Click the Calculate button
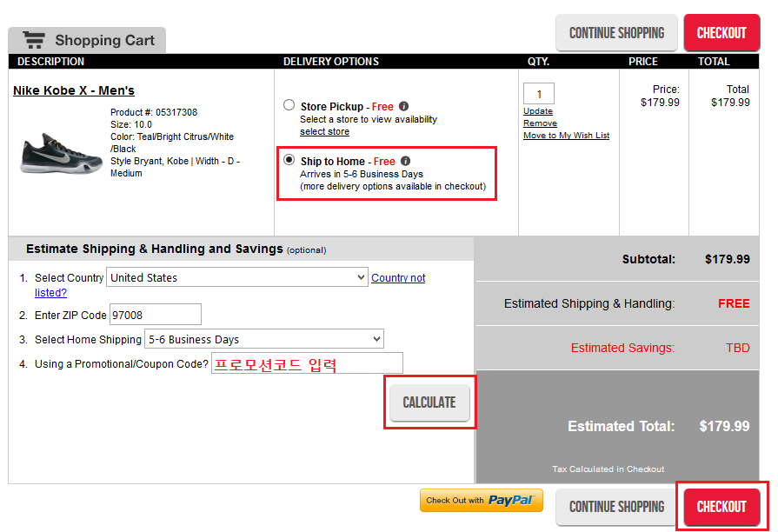778x532 pixels. click(x=429, y=402)
